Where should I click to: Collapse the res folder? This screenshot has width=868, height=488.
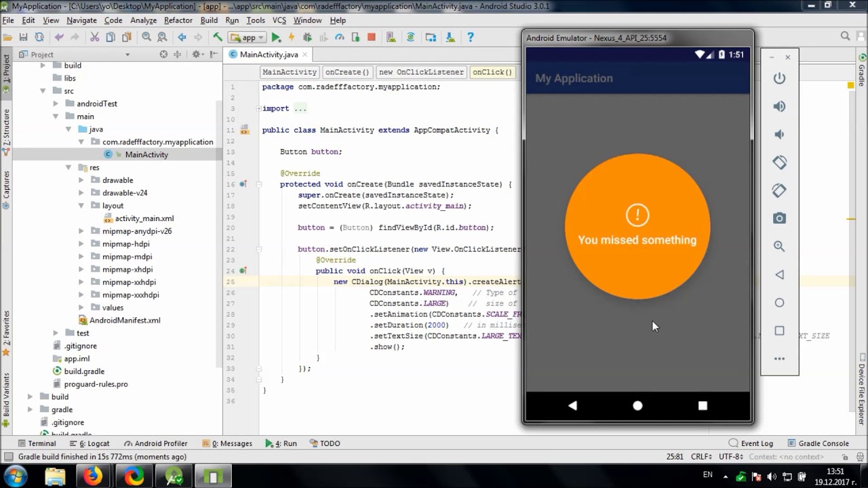[x=68, y=167]
